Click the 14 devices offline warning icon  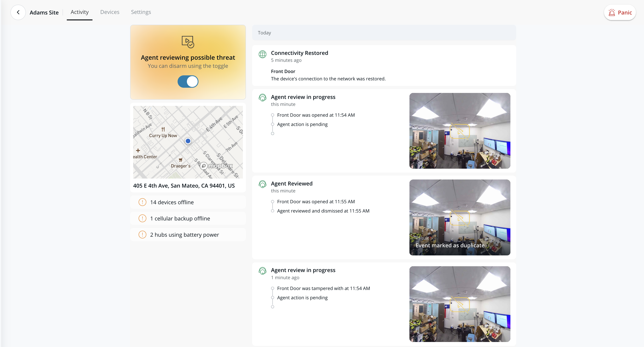pyautogui.click(x=142, y=202)
